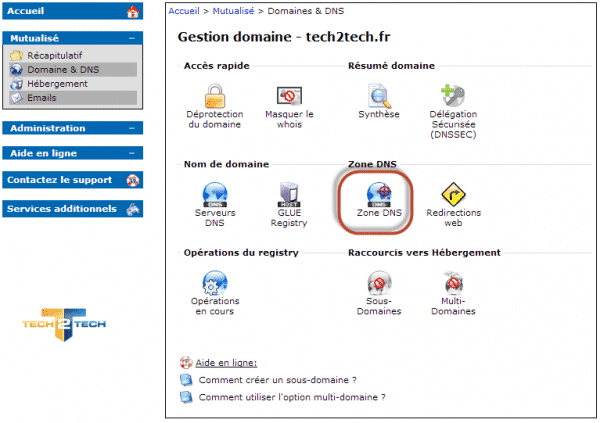Open the GLUE Registry icon
This screenshot has height=423, width=600.
point(289,194)
